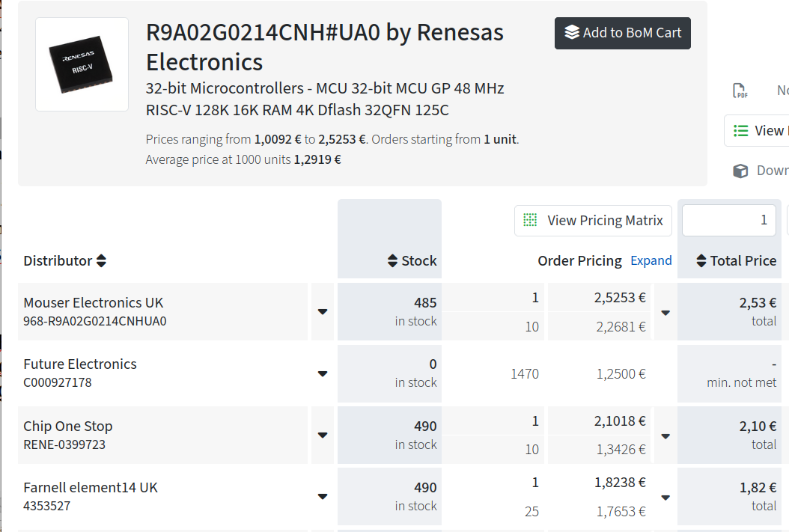The height and width of the screenshot is (532, 789).
Task: Click the Add to BoM Cart button
Action: click(x=623, y=33)
